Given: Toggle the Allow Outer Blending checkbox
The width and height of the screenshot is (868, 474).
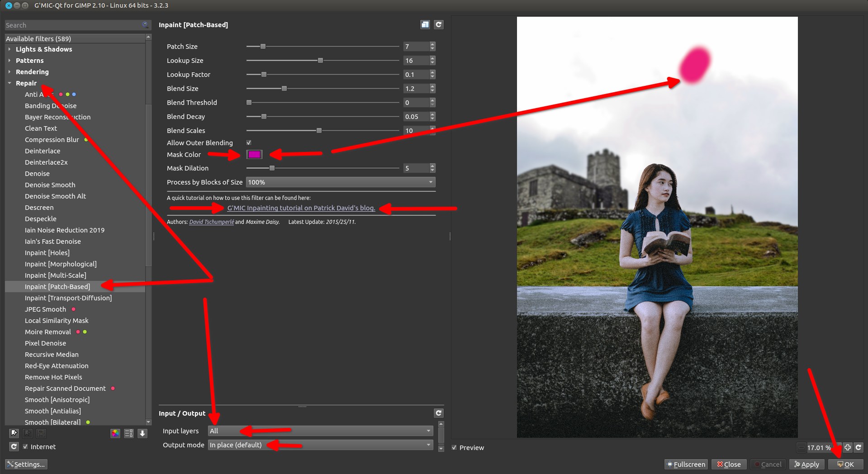Looking at the screenshot, I should pos(249,143).
